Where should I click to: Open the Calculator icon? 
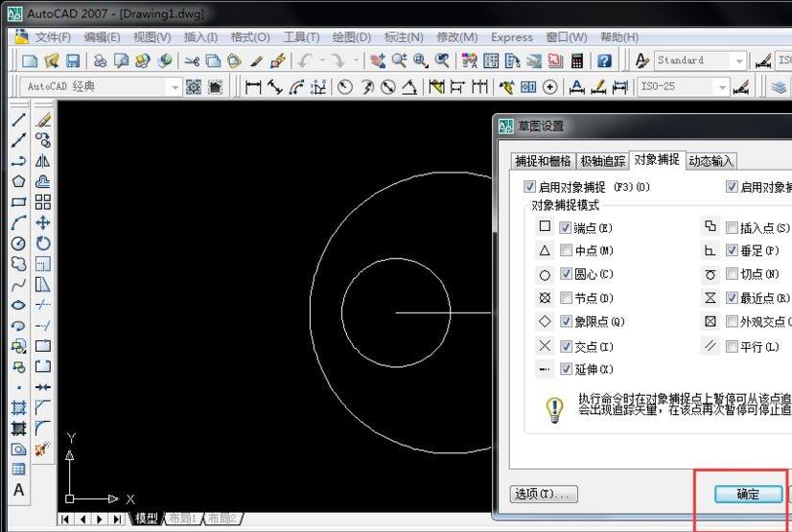click(577, 61)
